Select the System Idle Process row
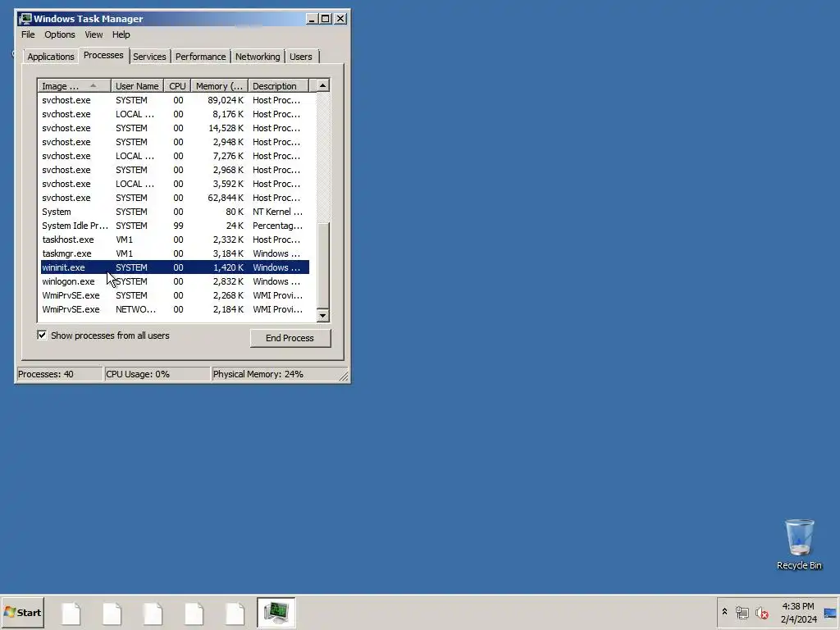The image size is (840, 630). pyautogui.click(x=175, y=226)
